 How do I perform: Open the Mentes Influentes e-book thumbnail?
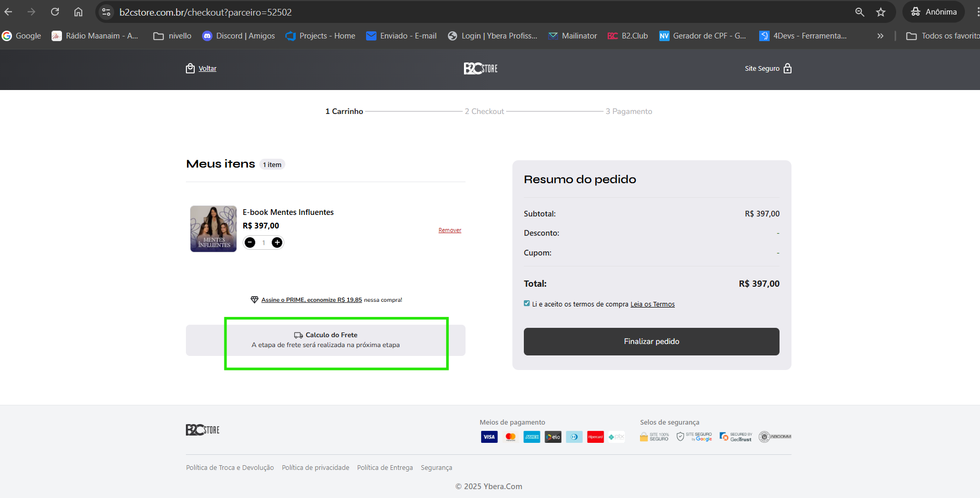(213, 228)
